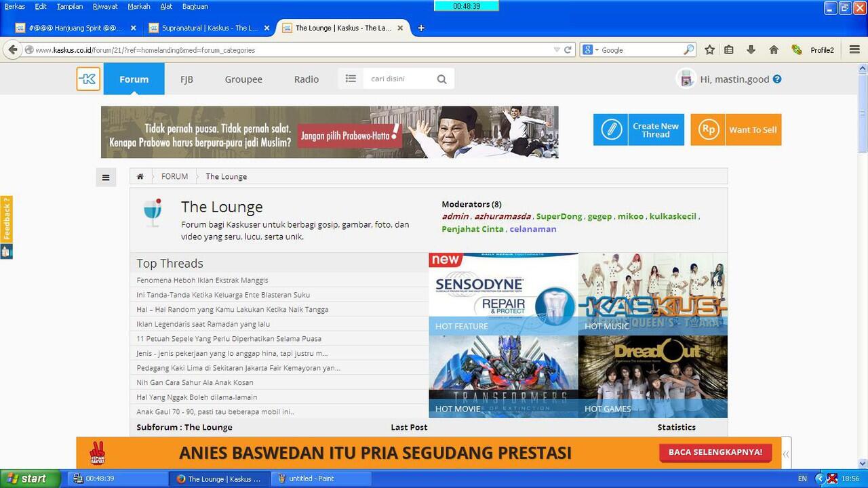Open the HOT MUSIC thumbnail

(653, 294)
